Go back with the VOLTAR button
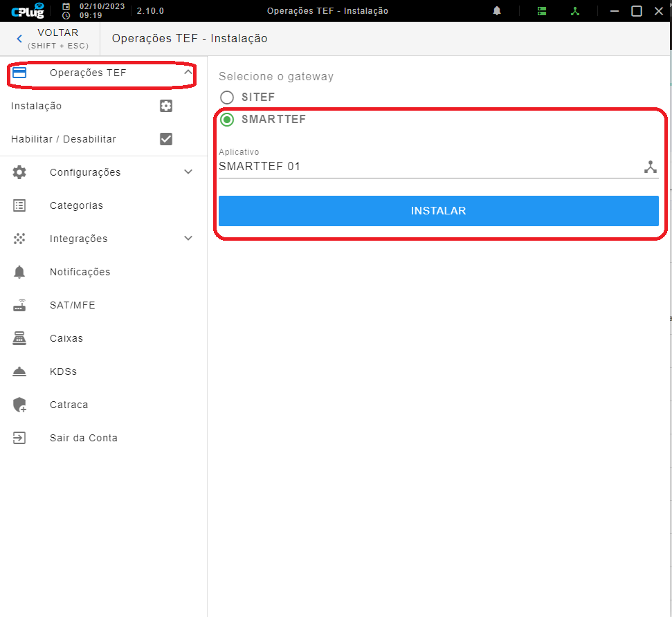 (50, 39)
